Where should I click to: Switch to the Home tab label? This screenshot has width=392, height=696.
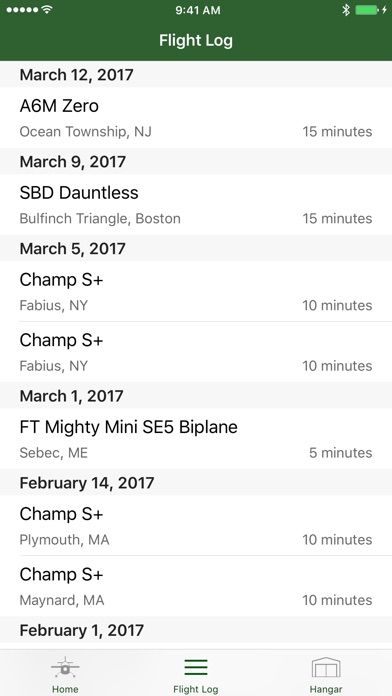tap(65, 689)
